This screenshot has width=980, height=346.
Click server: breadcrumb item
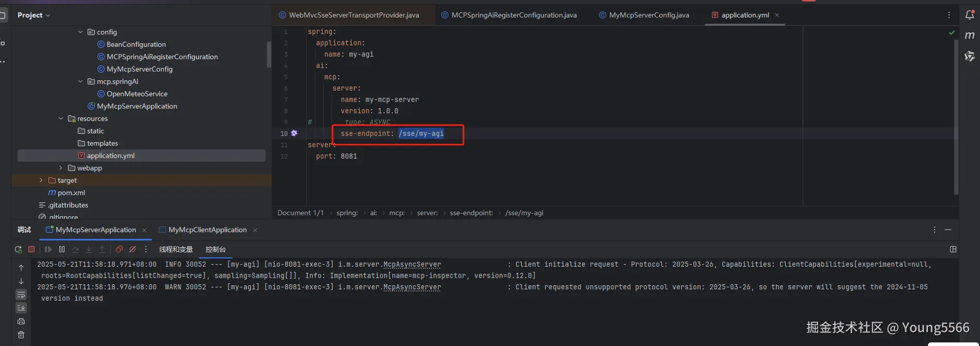point(427,213)
